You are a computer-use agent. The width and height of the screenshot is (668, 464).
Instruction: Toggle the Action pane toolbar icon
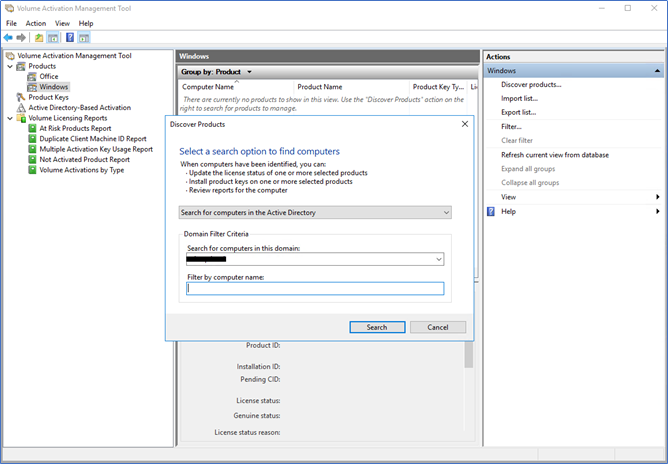(x=84, y=38)
